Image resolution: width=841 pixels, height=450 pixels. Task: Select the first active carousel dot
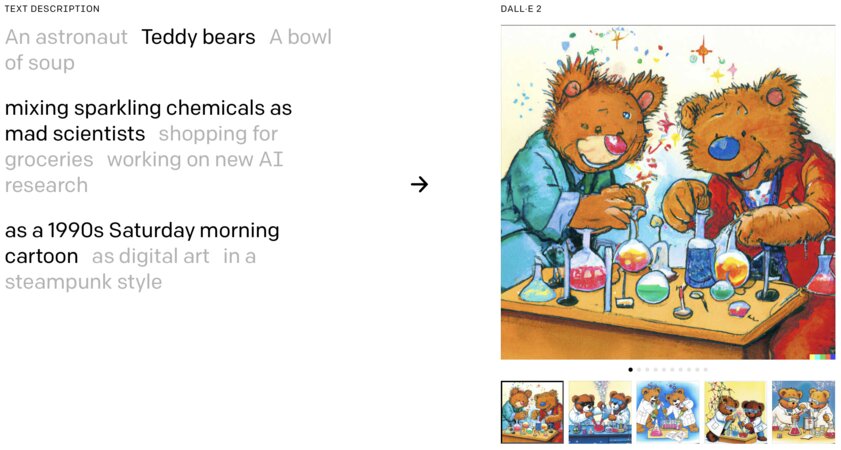tap(630, 370)
